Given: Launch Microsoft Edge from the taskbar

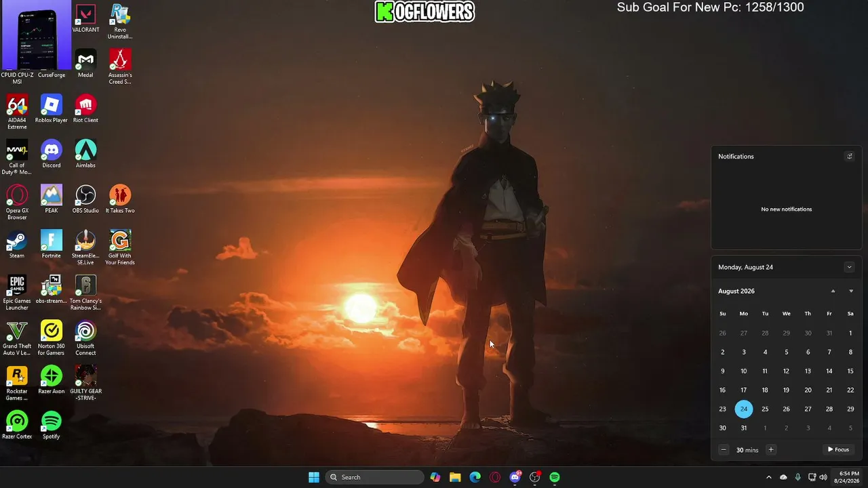Looking at the screenshot, I should point(475,477).
